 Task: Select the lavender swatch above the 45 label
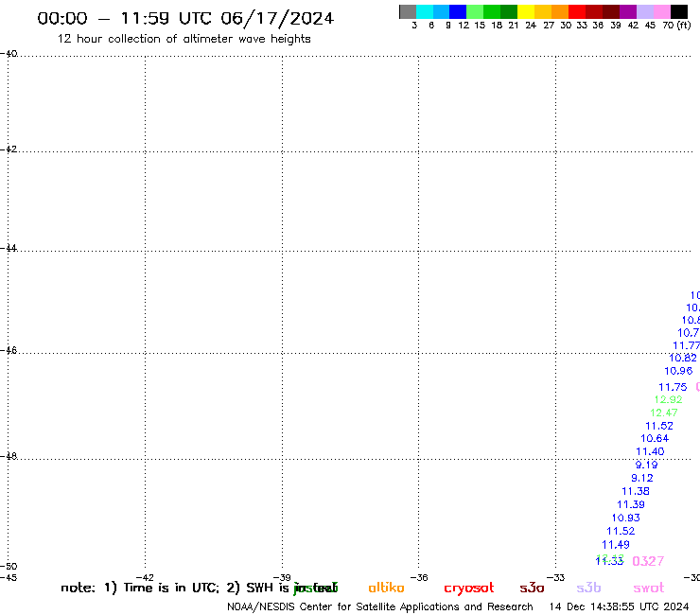pyautogui.click(x=644, y=11)
